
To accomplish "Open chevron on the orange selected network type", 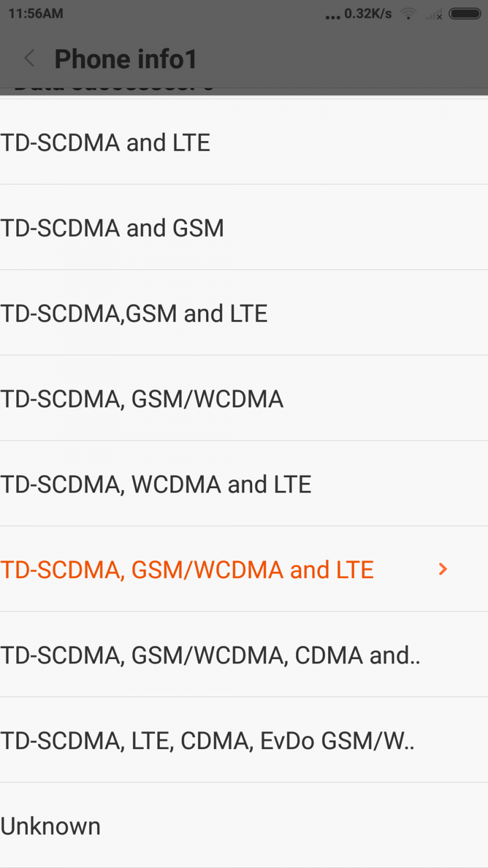I will 443,569.
